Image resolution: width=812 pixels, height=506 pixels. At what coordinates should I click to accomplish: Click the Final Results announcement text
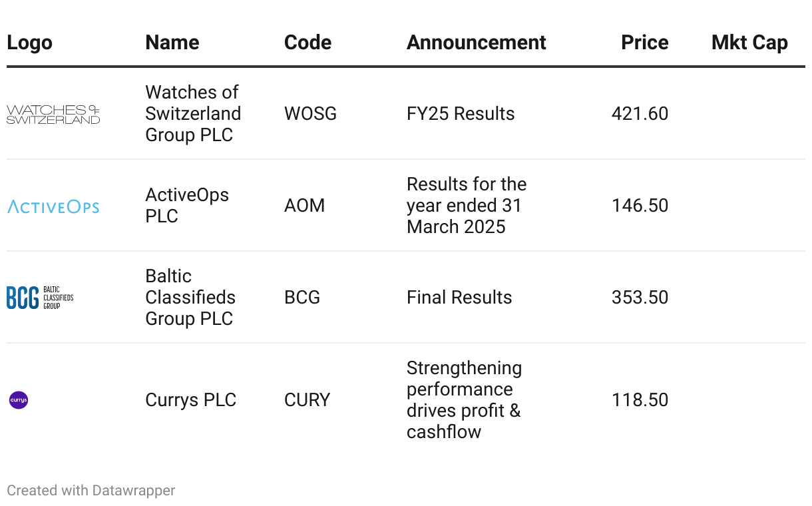[x=459, y=298]
